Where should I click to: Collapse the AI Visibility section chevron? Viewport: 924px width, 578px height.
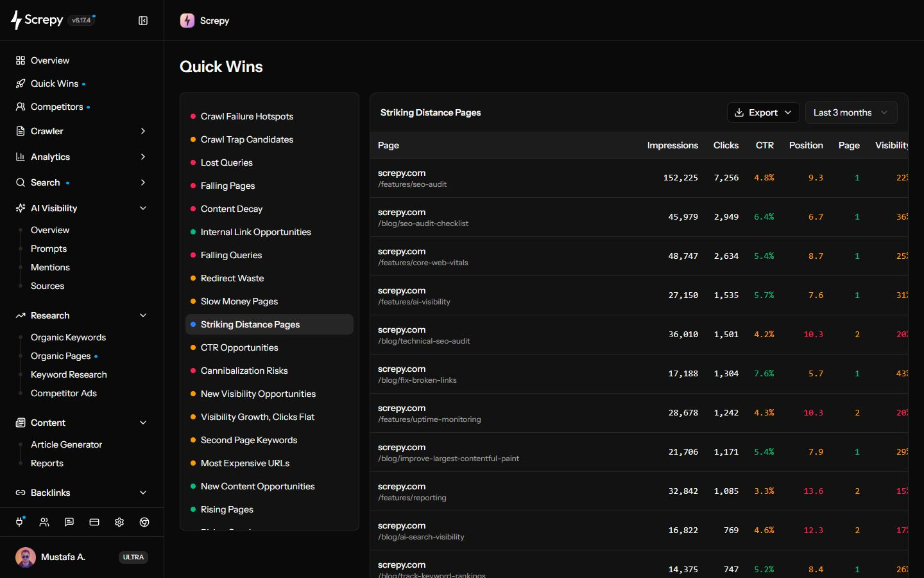(143, 208)
